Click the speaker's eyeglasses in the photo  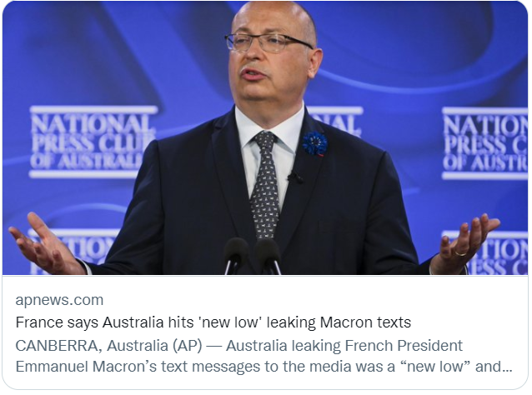click(x=268, y=42)
